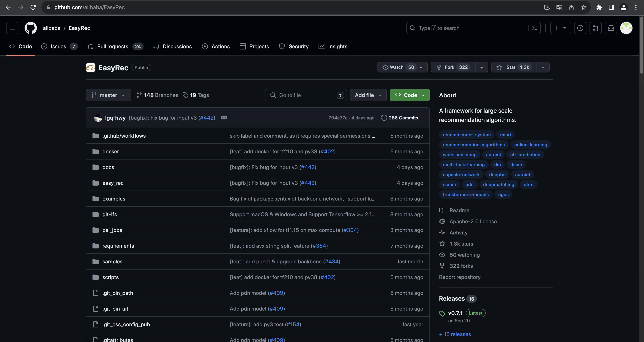Click Report repository link
This screenshot has height=342, width=644.
click(x=460, y=277)
